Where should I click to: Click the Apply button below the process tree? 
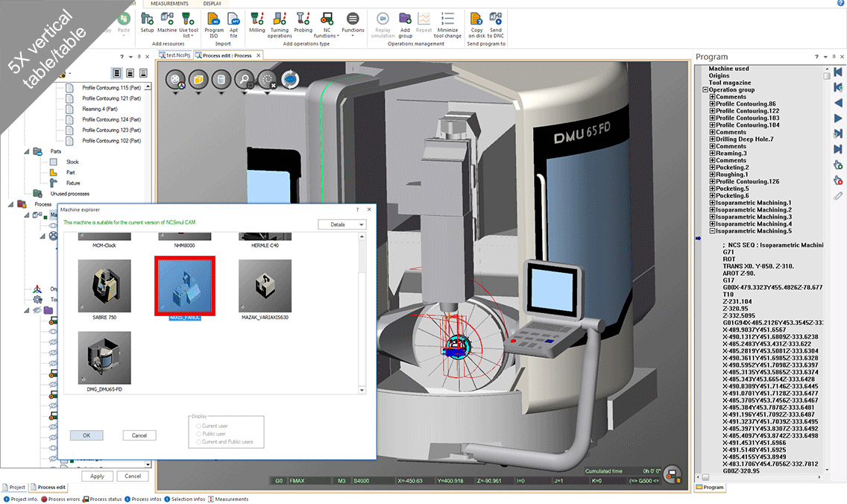pyautogui.click(x=97, y=476)
